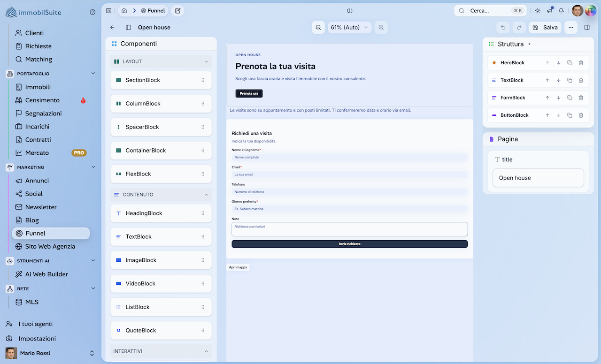Zoom out using the magnifier minus icon
The height and width of the screenshot is (364, 601).
(318, 27)
